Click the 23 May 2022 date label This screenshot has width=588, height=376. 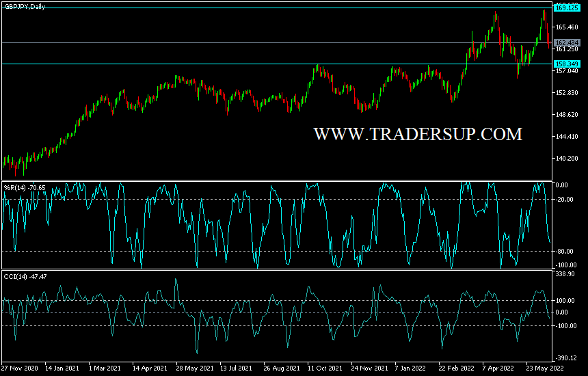[545, 368]
